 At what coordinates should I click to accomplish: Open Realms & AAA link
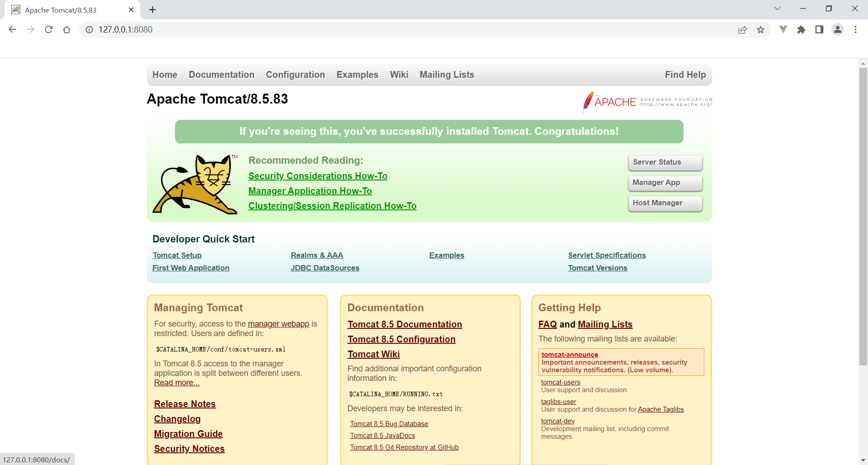coord(317,255)
